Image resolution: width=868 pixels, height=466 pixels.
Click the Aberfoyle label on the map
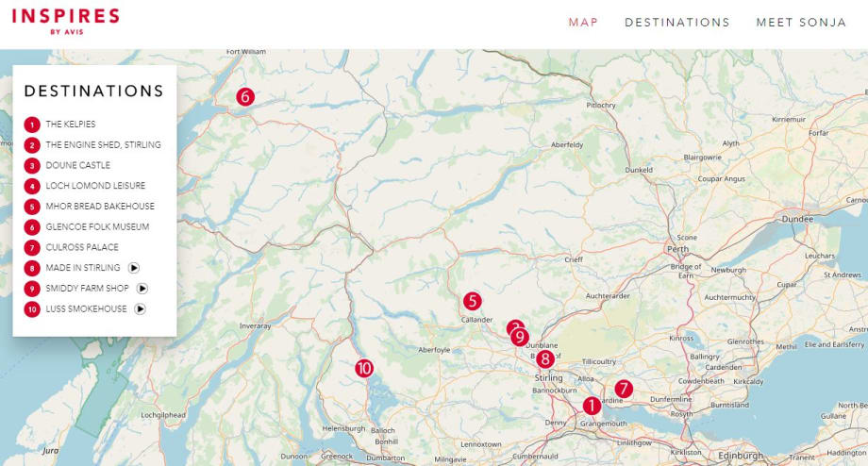[x=434, y=350]
